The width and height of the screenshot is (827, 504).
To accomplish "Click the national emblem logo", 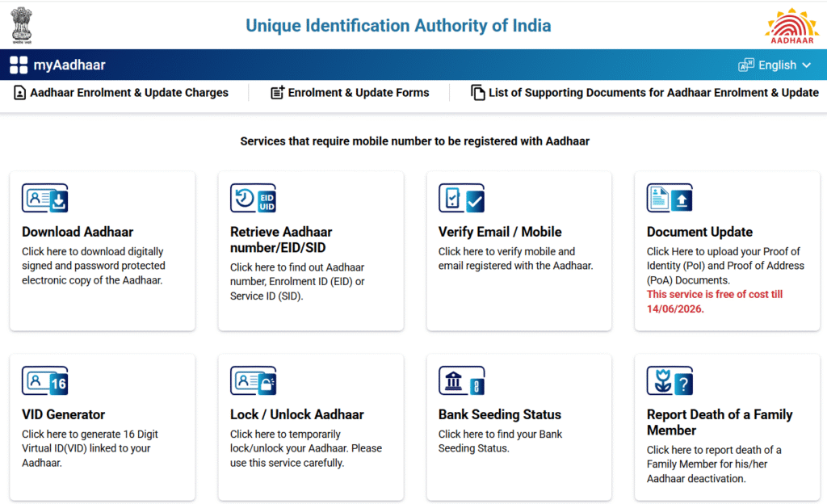I will click(x=21, y=24).
